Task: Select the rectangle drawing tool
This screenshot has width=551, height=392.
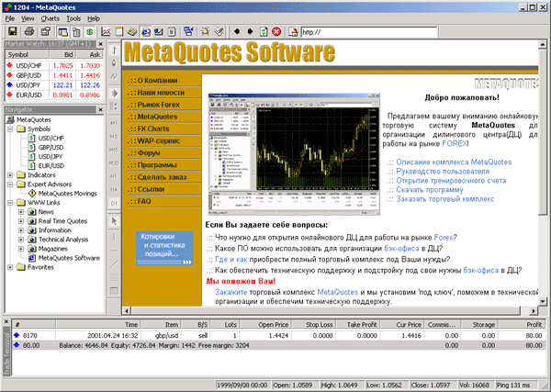Action: pyautogui.click(x=114, y=291)
